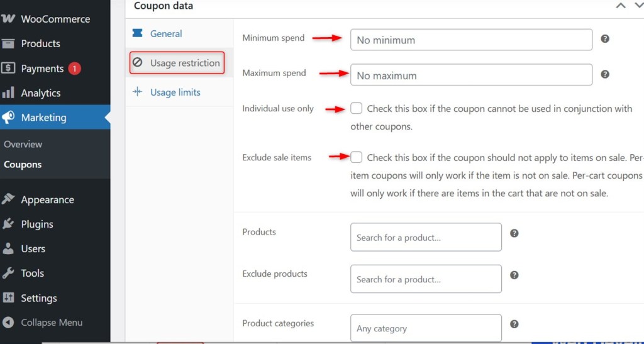Focus the Minimum spend input field
The image size is (644, 344).
coord(471,40)
